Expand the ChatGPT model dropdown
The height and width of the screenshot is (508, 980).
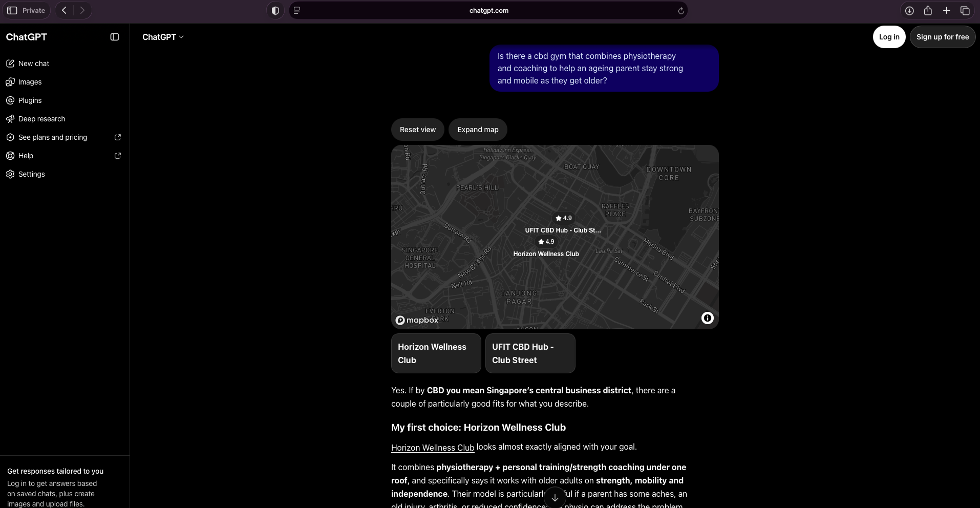point(163,37)
